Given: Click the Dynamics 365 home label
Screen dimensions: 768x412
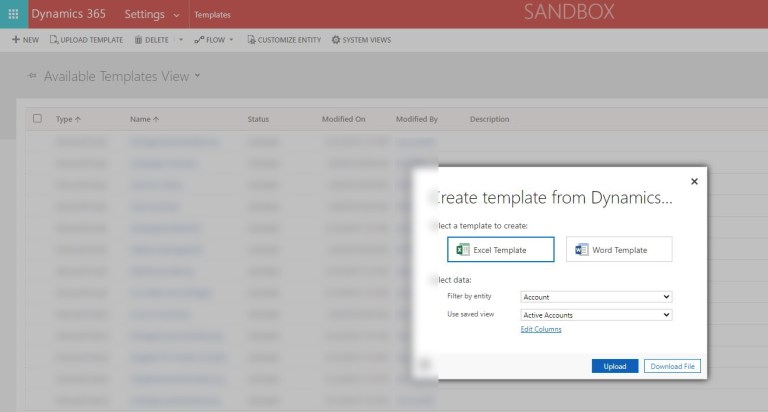Looking at the screenshot, I should tap(68, 14).
